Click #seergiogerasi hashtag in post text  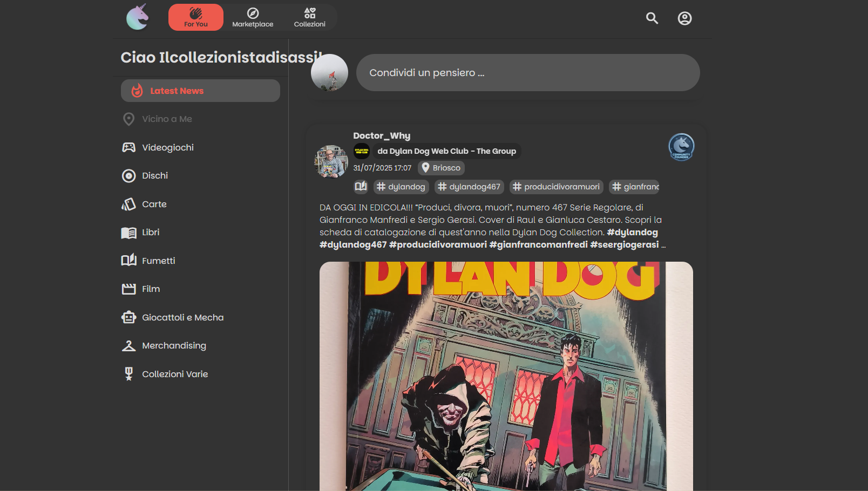(x=625, y=245)
